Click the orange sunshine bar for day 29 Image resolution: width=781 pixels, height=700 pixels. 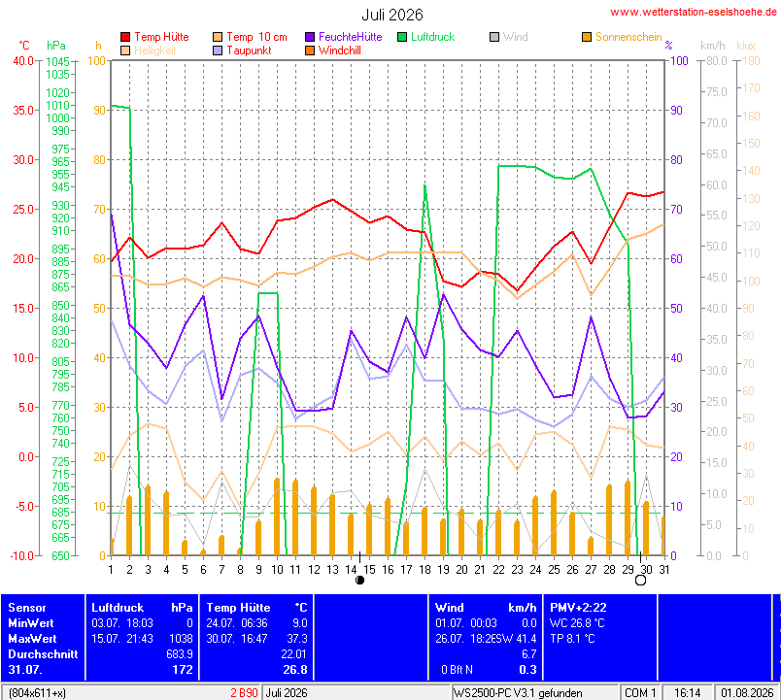[x=628, y=517]
